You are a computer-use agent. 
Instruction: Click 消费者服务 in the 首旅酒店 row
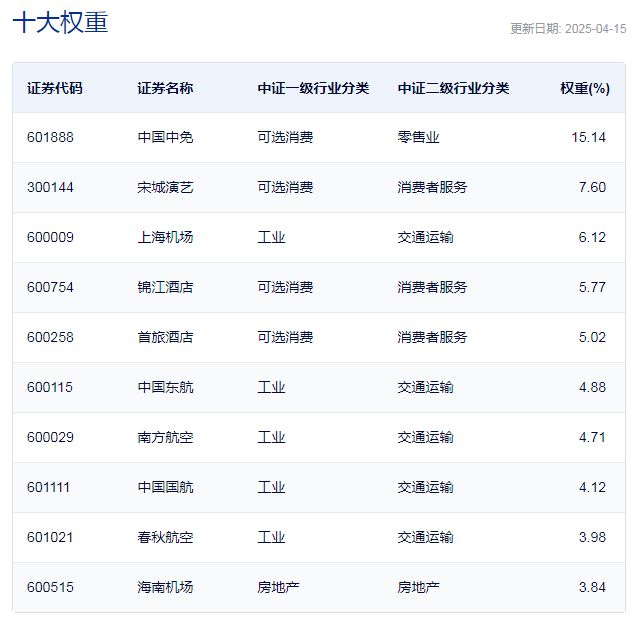(432, 337)
